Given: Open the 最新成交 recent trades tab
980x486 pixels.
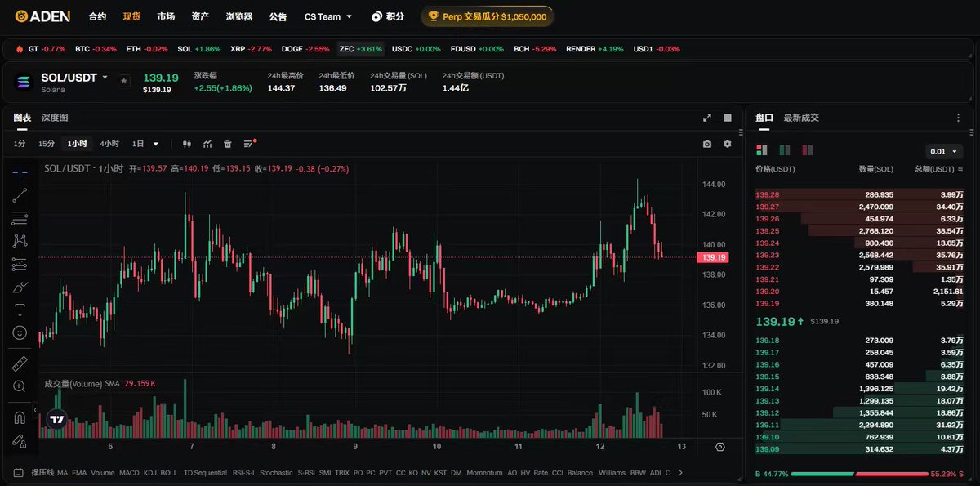Looking at the screenshot, I should 801,118.
